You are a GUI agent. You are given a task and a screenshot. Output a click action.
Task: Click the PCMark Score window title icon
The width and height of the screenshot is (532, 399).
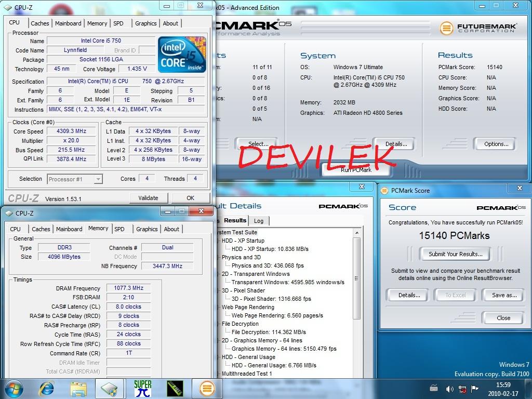coord(384,190)
